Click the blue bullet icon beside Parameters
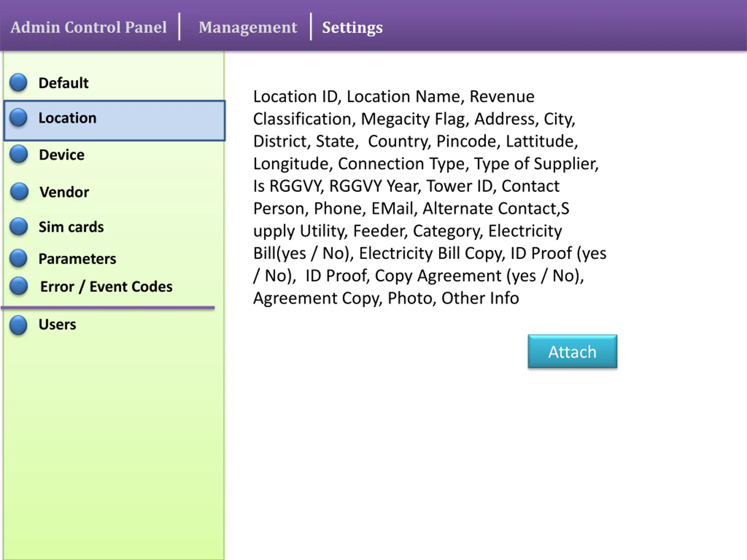The height and width of the screenshot is (560, 747). pyautogui.click(x=18, y=258)
